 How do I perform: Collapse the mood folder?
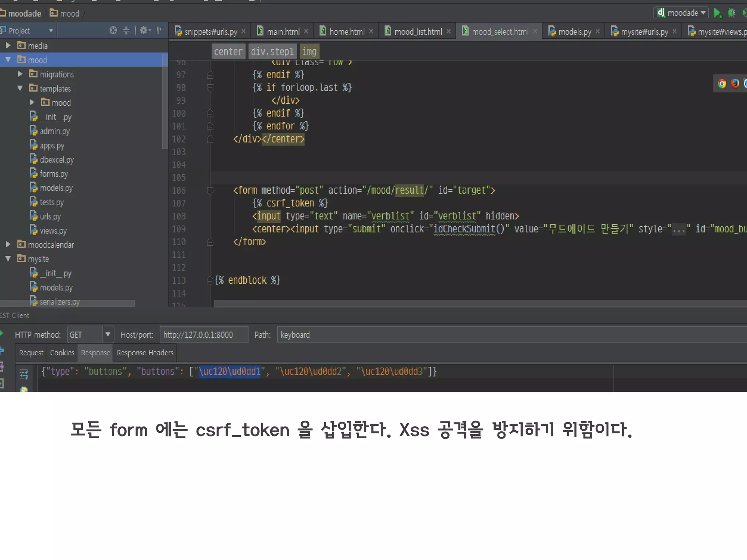point(8,59)
